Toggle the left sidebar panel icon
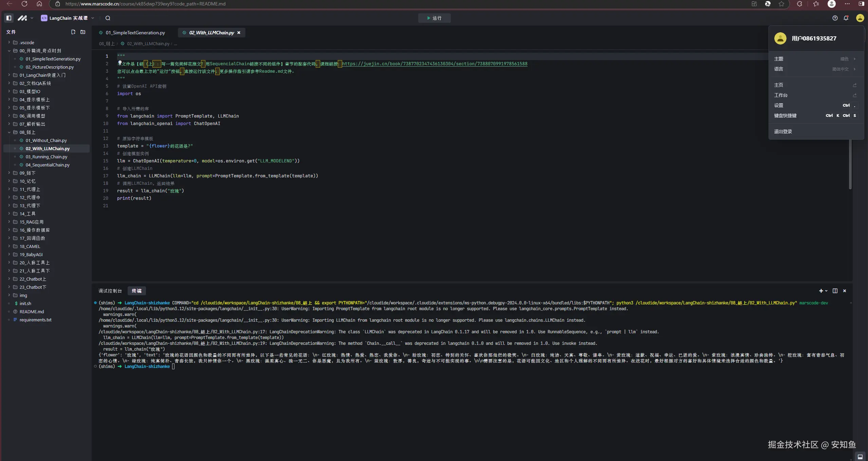This screenshot has height=461, width=868. pyautogui.click(x=9, y=18)
